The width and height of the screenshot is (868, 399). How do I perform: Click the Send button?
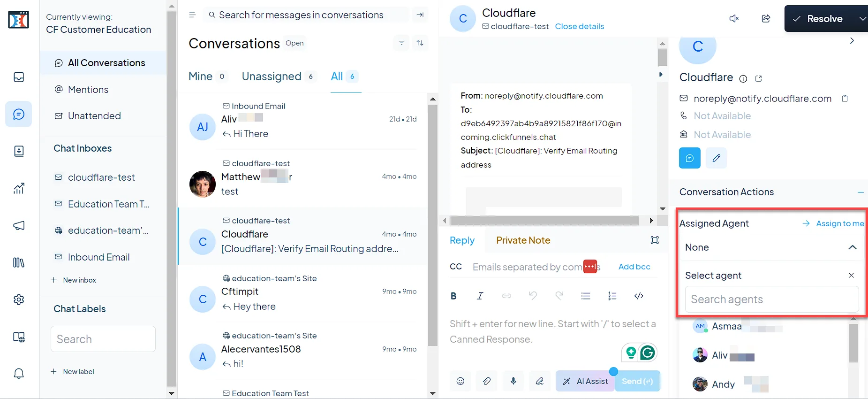(x=637, y=381)
